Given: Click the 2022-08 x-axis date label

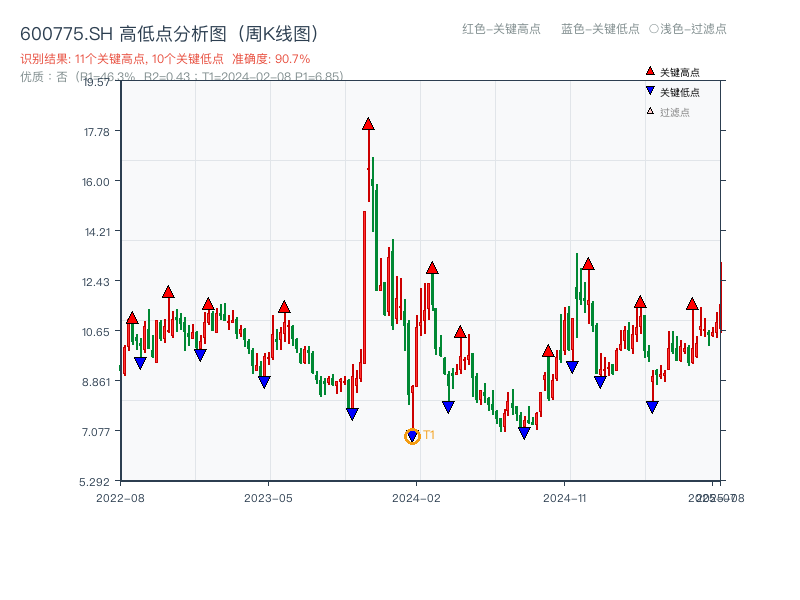Looking at the screenshot, I should pos(120,498).
